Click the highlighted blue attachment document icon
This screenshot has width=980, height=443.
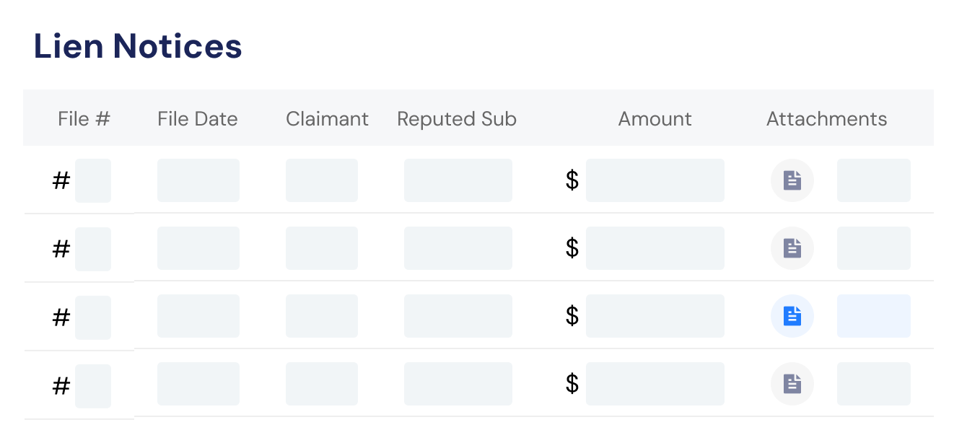[x=792, y=316]
